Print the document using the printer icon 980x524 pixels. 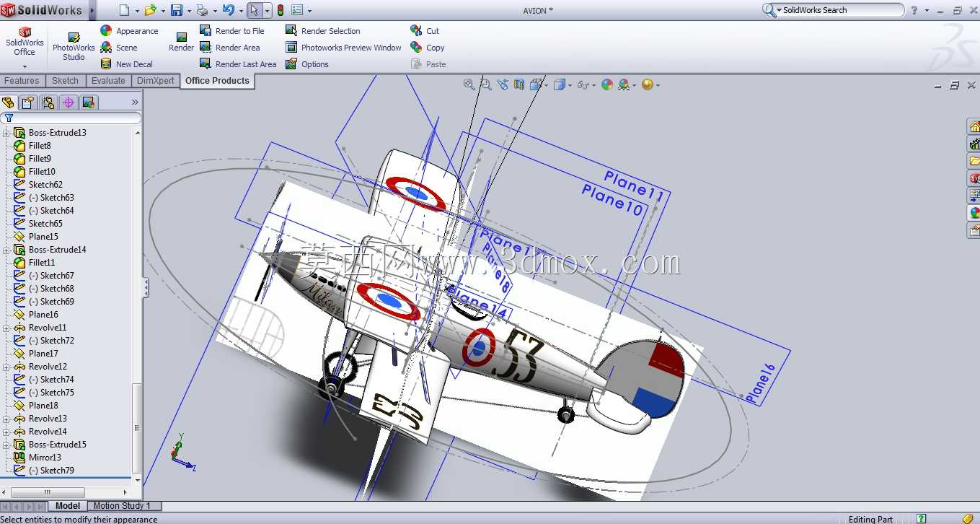202,10
